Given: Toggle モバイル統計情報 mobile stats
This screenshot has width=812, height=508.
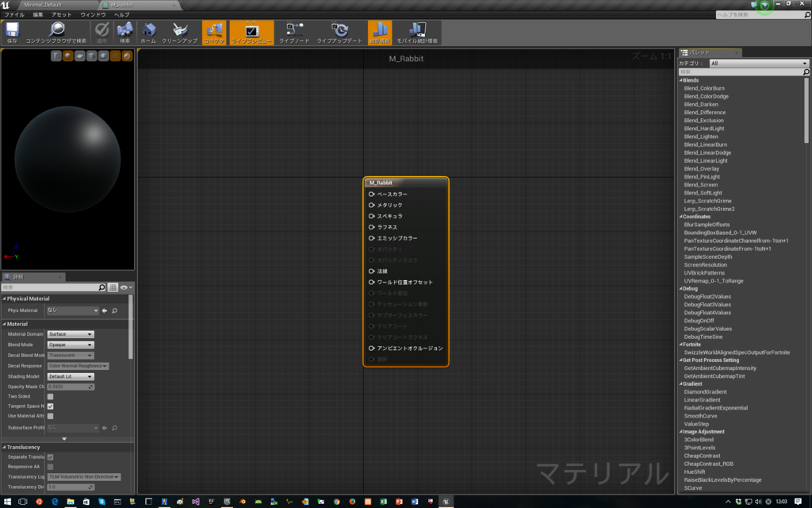Looking at the screenshot, I should click(x=417, y=32).
